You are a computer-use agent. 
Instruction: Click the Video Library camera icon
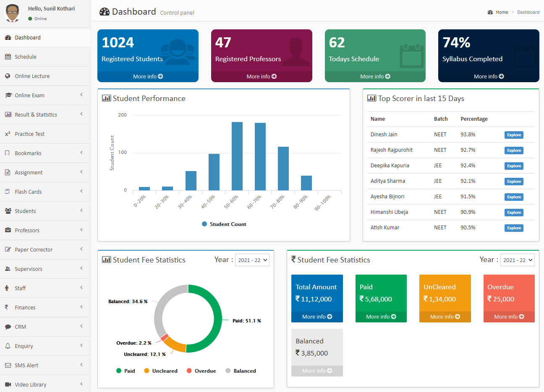click(x=8, y=384)
